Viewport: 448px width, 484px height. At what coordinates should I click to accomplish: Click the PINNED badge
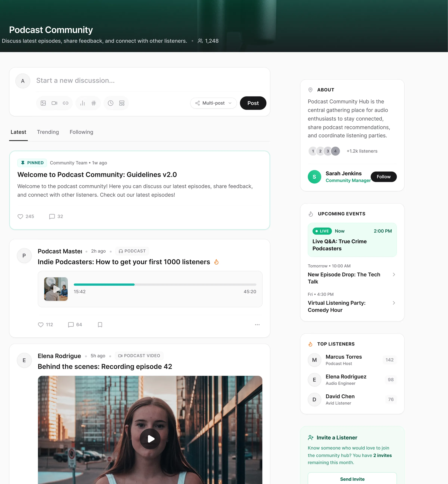[32, 163]
